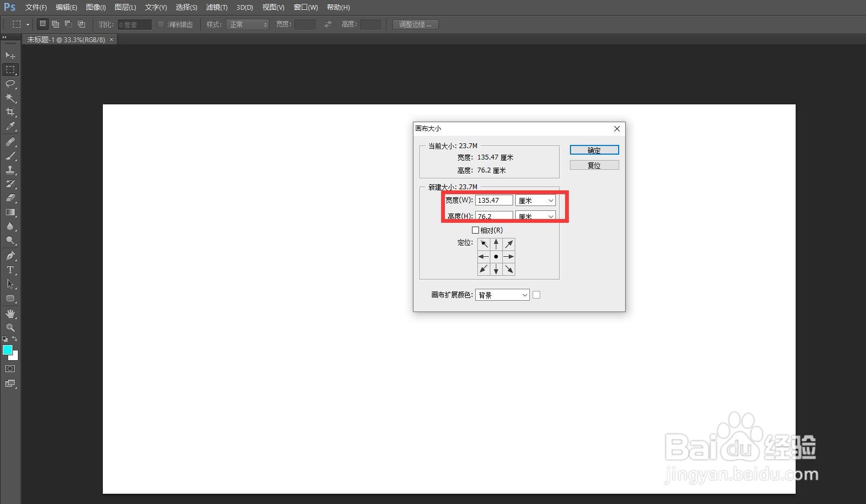Open 样式 style dropdown in options bar
Viewport: 866px width, 504px height.
click(x=248, y=24)
